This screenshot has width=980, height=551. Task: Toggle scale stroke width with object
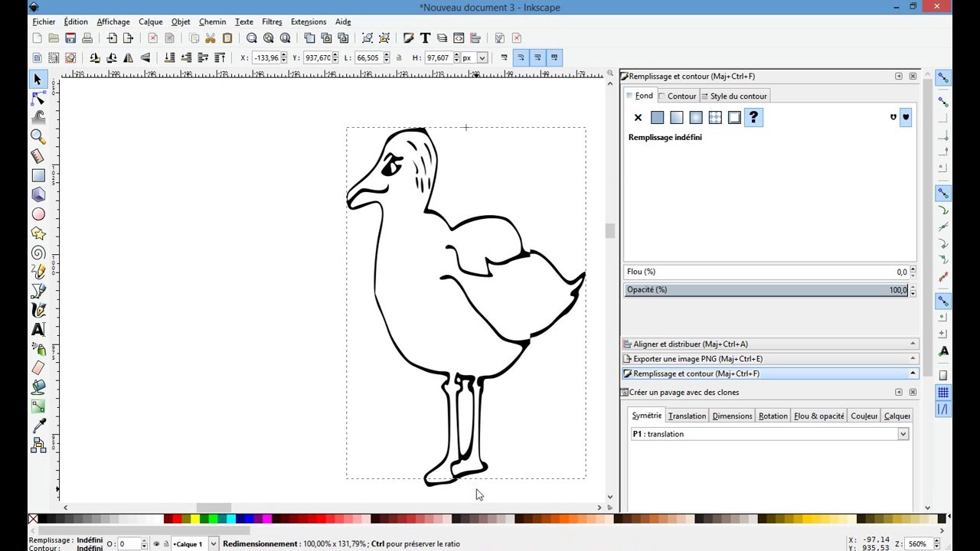[504, 57]
